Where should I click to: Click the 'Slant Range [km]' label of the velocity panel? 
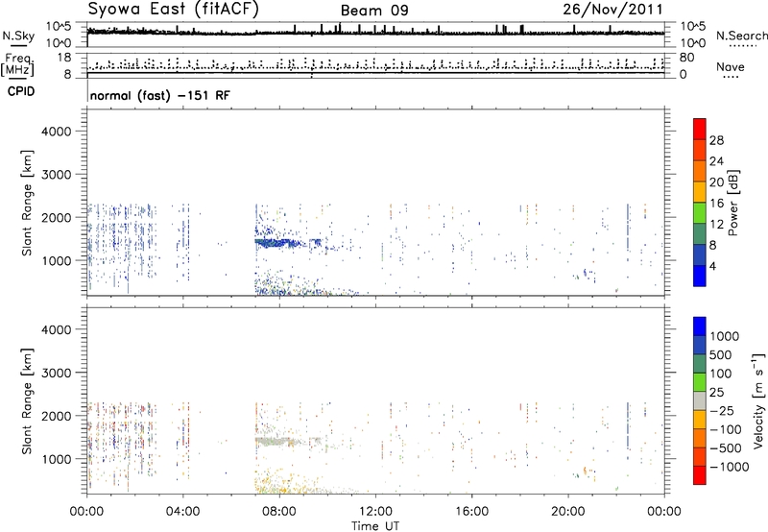coord(26,400)
